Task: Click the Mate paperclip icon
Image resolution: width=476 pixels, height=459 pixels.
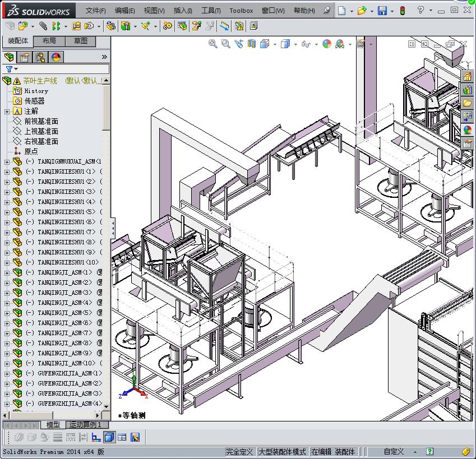Action: (x=43, y=26)
